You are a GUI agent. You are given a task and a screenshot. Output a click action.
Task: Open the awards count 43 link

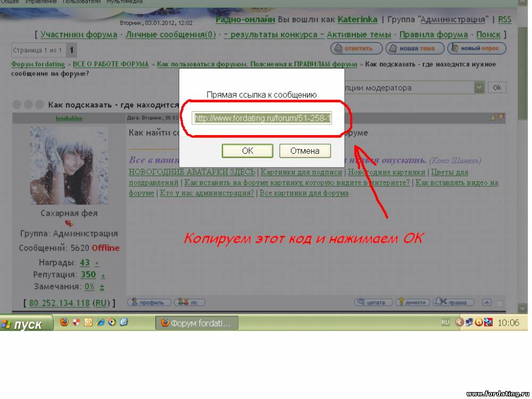click(85, 263)
